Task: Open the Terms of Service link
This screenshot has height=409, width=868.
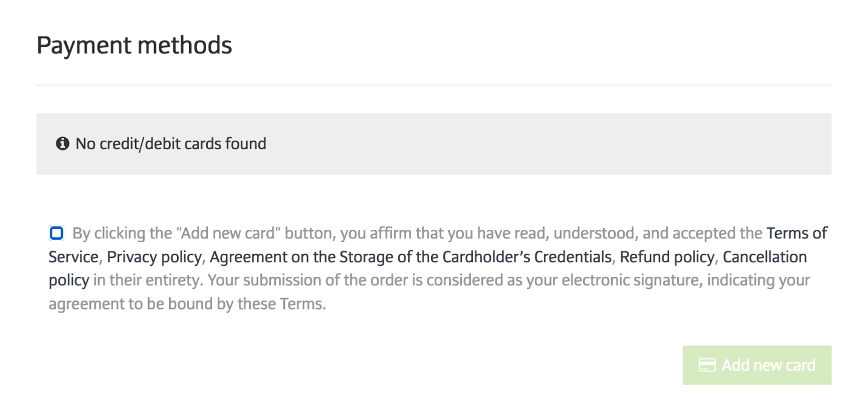Action: pyautogui.click(x=796, y=233)
